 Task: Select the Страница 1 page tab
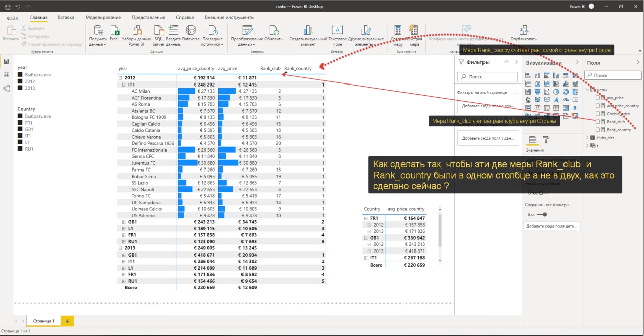pyautogui.click(x=43, y=321)
